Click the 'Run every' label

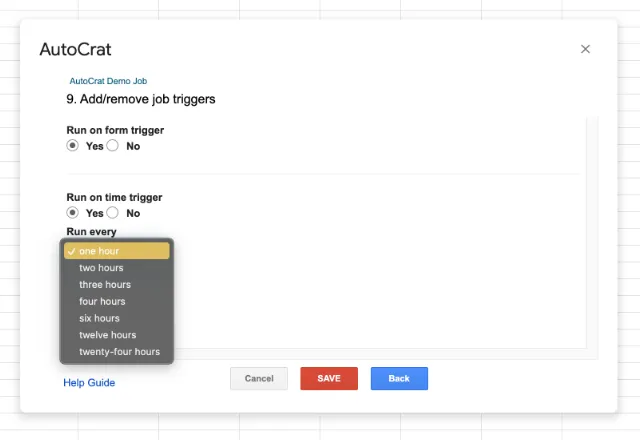pos(91,232)
